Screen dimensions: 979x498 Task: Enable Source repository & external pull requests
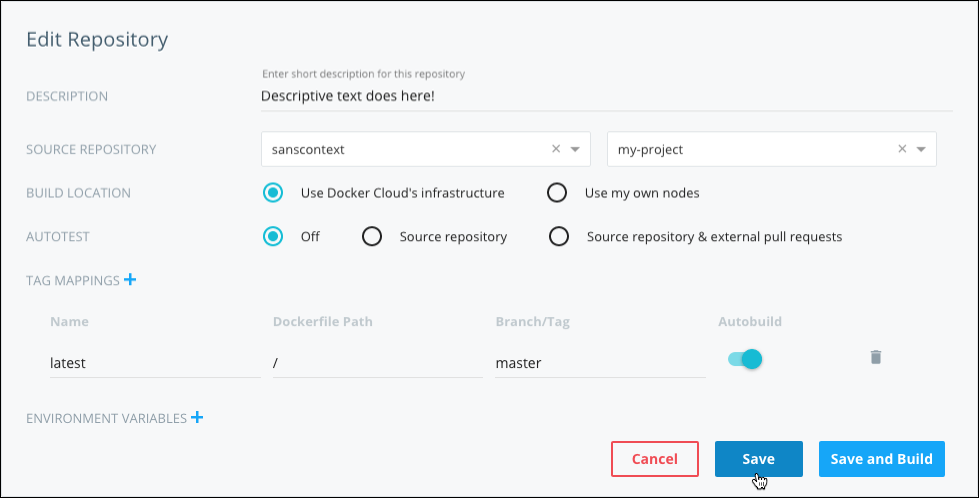[x=559, y=237]
